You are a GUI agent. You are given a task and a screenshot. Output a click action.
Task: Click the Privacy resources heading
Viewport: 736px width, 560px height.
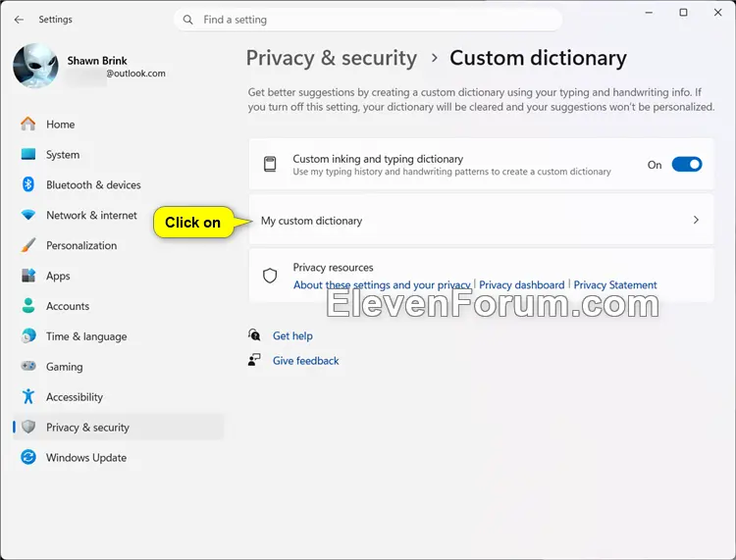tap(333, 267)
